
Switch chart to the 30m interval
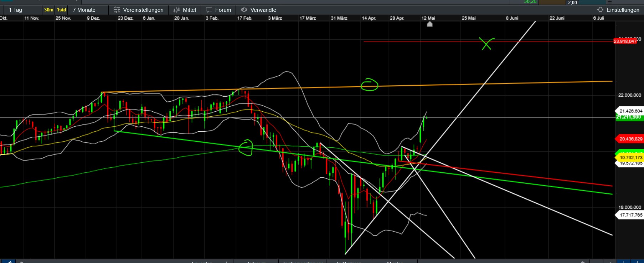click(48, 10)
